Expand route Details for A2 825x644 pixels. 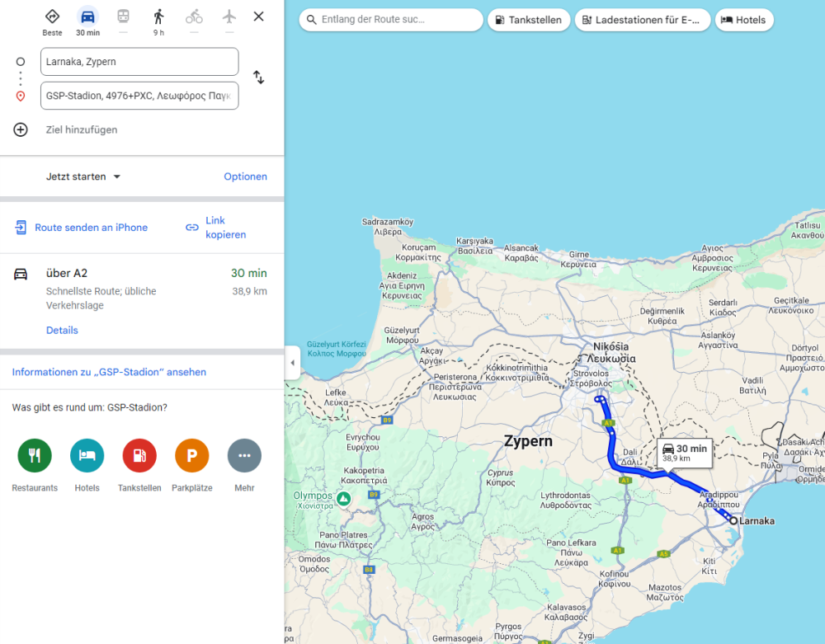[62, 330]
